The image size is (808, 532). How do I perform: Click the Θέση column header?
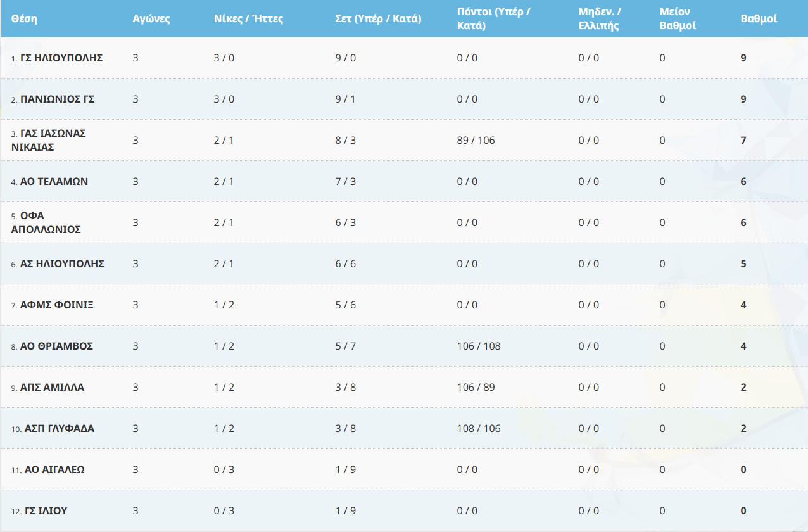click(x=24, y=18)
